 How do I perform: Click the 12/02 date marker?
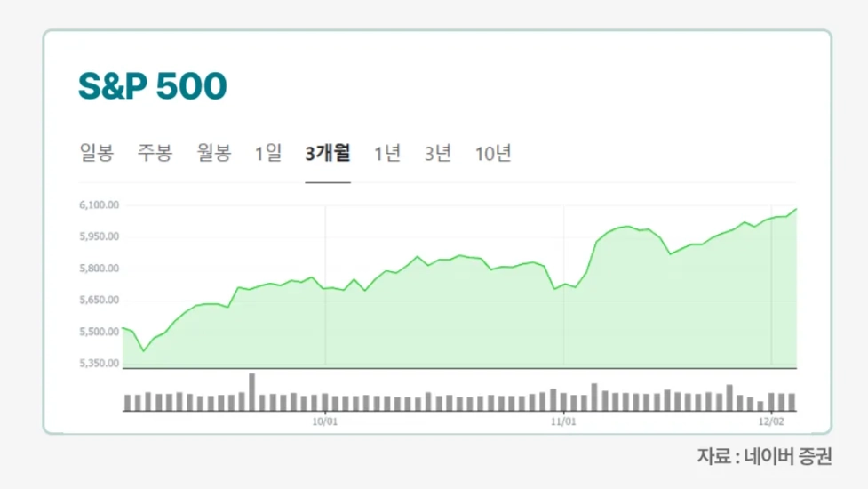(x=772, y=421)
